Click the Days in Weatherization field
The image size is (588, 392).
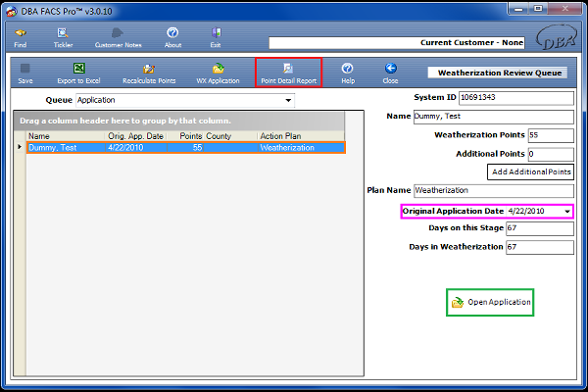click(540, 247)
